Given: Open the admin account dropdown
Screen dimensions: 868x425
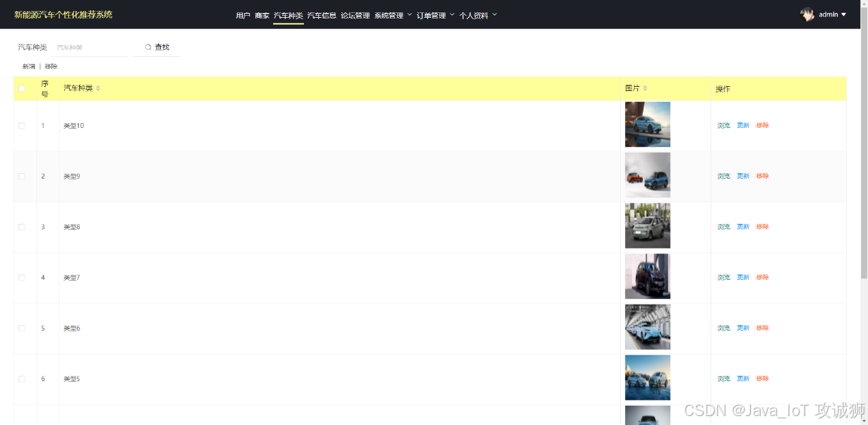Looking at the screenshot, I should (832, 14).
